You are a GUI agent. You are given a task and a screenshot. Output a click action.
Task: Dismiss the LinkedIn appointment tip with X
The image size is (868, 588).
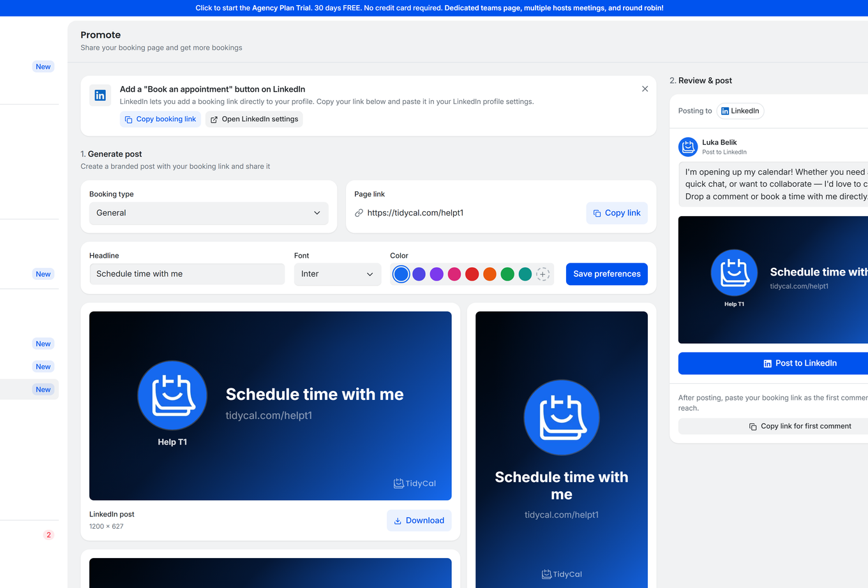(x=645, y=89)
